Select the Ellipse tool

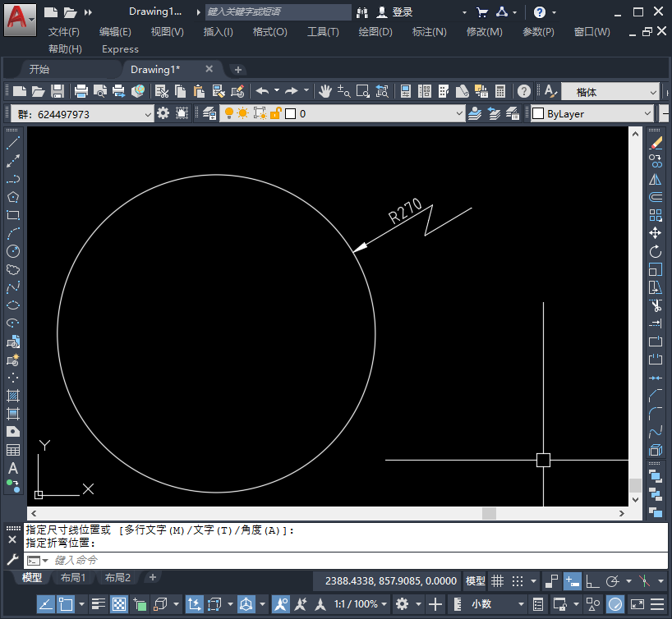click(13, 305)
